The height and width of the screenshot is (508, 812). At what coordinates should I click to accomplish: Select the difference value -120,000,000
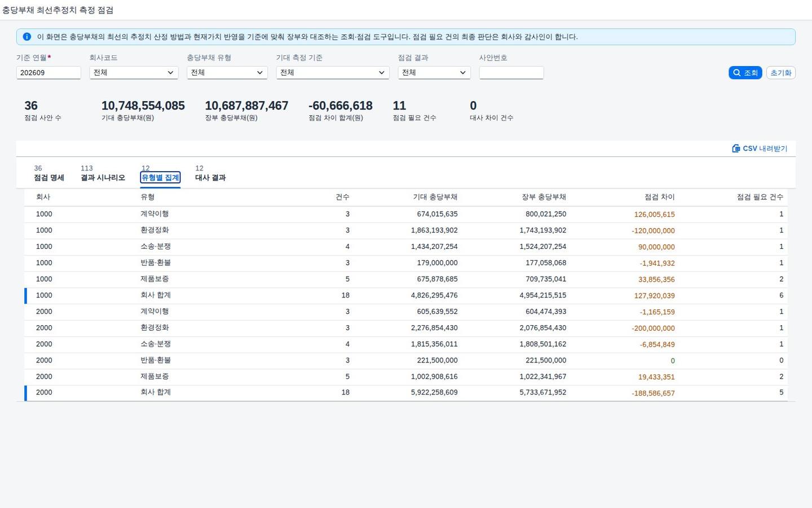point(653,231)
